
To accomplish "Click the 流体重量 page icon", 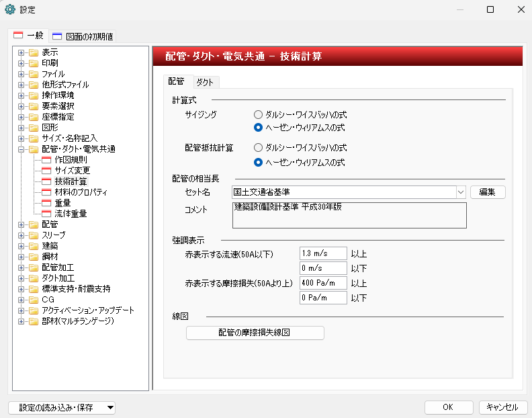I will click(x=46, y=214).
